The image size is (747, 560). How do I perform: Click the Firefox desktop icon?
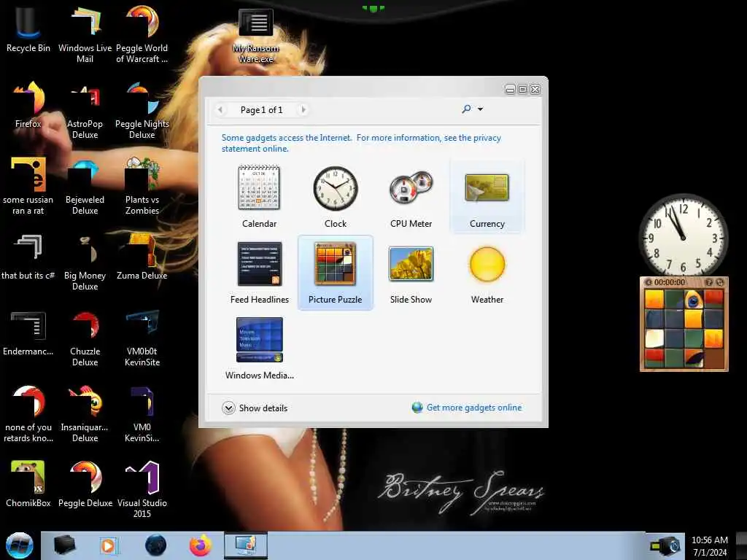28,105
